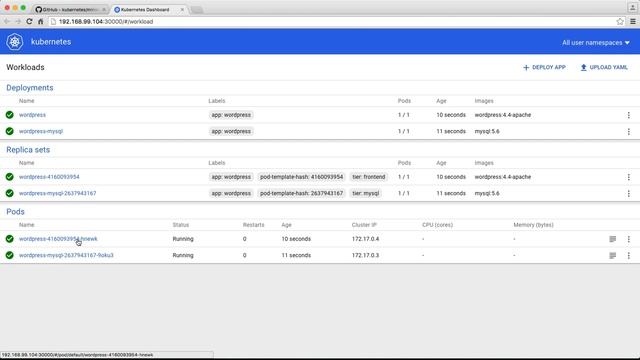Open the wordpress deployment link

coord(32,115)
